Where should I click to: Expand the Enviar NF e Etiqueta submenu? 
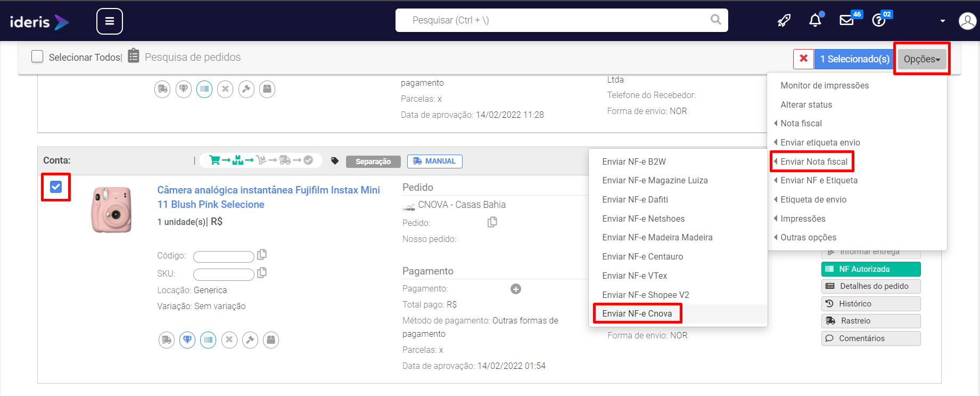pos(819,180)
